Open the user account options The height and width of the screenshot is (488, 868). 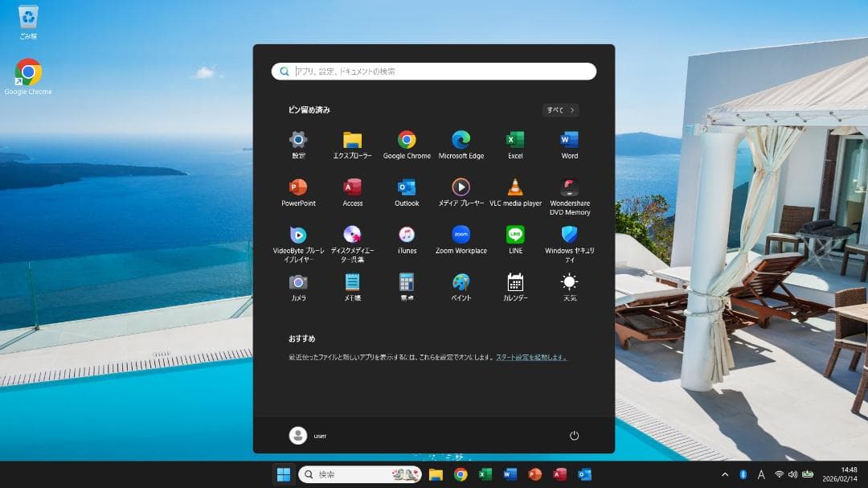(308, 435)
